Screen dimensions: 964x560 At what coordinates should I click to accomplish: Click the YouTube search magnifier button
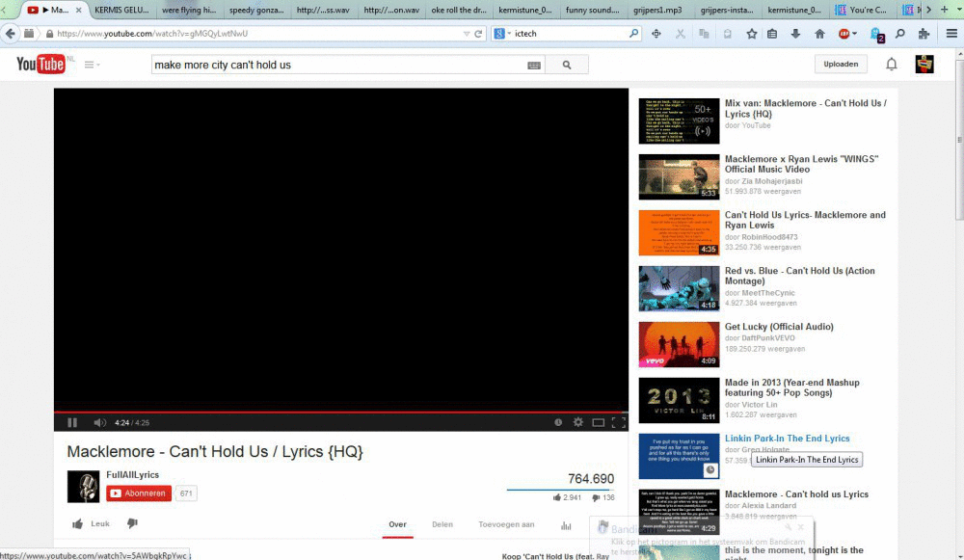pyautogui.click(x=567, y=65)
